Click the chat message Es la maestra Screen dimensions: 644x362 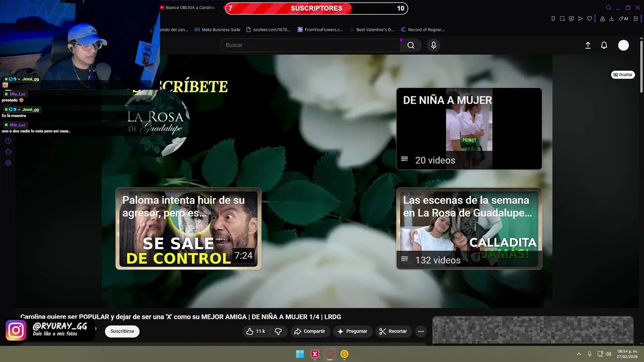[x=14, y=116]
